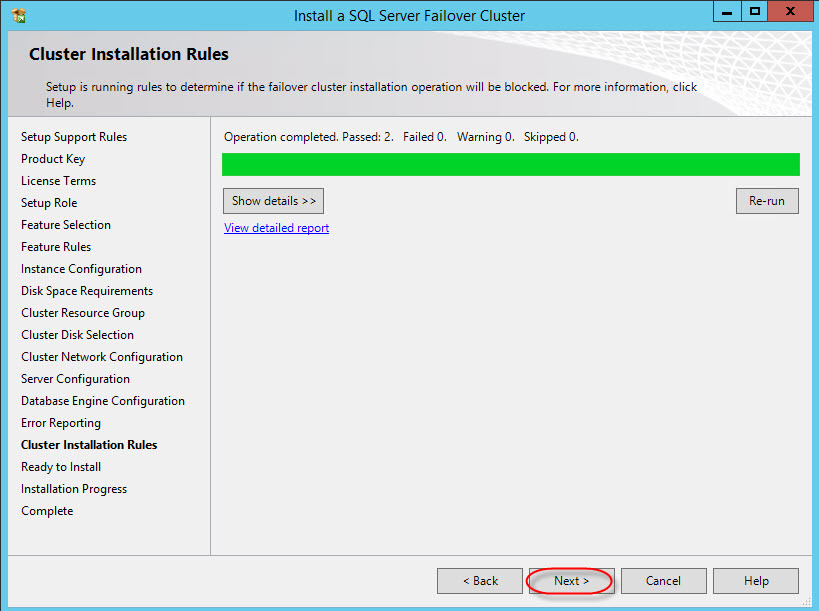Viewport: 819px width, 611px height.
Task: Click the Next > button
Action: 571,581
